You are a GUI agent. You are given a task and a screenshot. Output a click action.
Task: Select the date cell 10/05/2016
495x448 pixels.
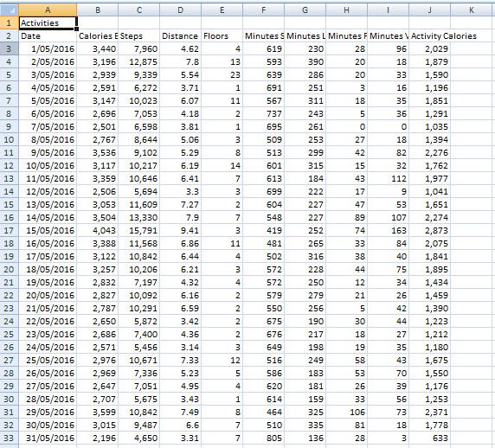(48, 166)
